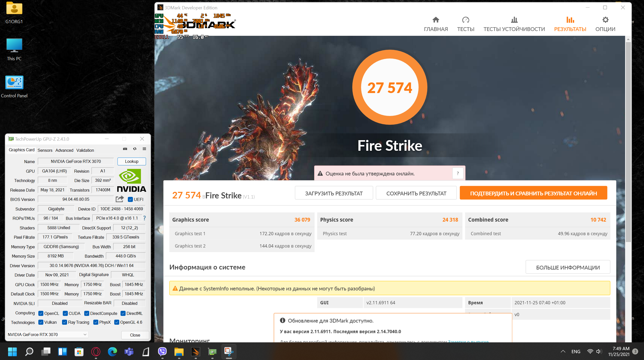
Task: Show hidden system tray icons chevron
Action: click(x=563, y=351)
